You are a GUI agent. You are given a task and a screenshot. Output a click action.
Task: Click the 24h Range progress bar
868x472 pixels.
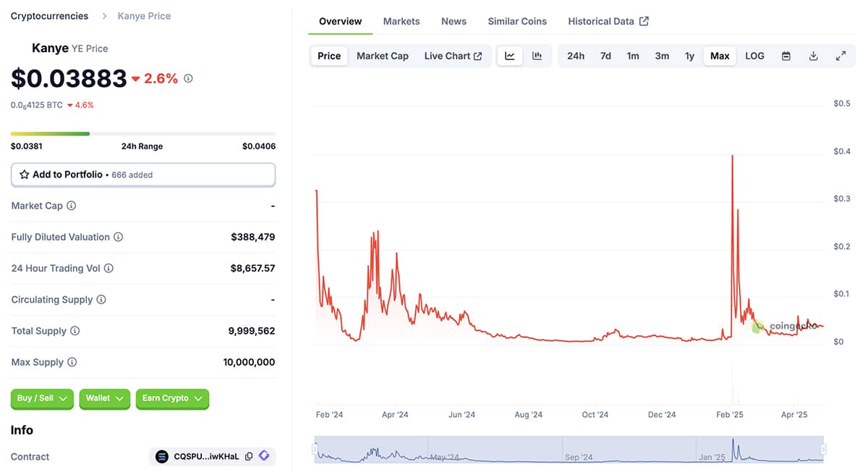[x=143, y=133]
